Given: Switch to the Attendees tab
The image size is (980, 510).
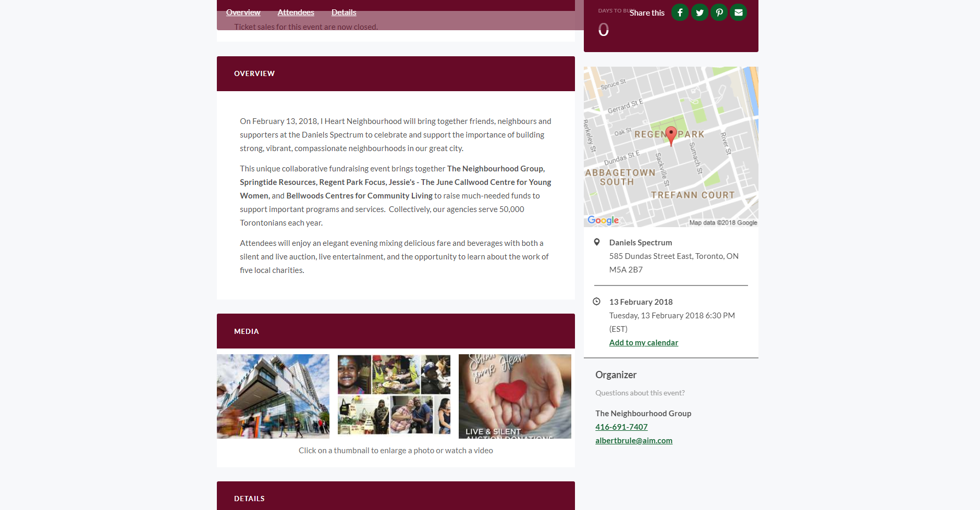Looking at the screenshot, I should (296, 13).
